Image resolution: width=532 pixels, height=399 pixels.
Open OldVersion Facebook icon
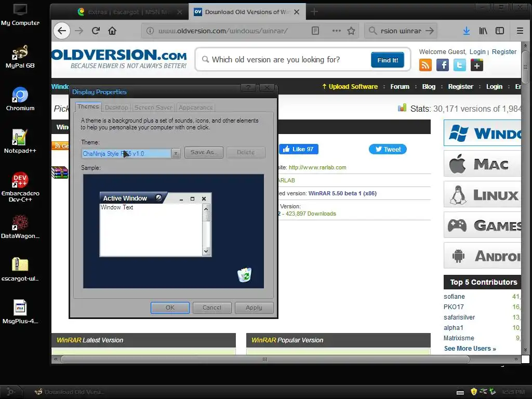point(443,65)
